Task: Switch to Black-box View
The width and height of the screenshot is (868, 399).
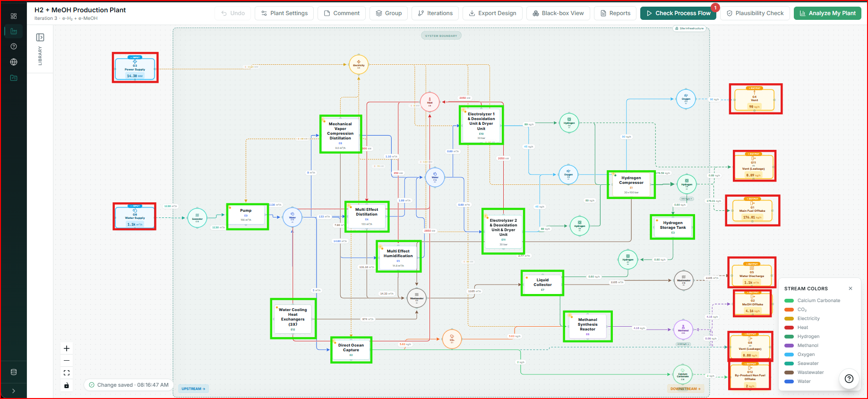Action: (x=558, y=13)
